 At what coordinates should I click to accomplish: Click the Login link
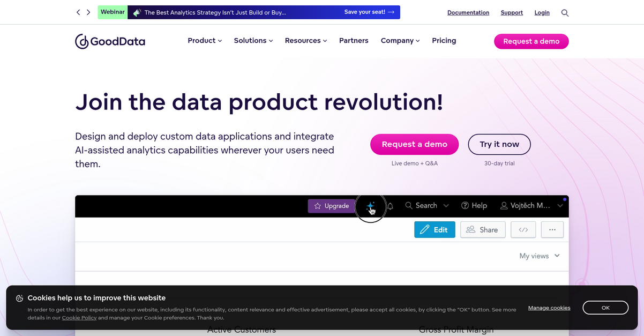point(542,12)
